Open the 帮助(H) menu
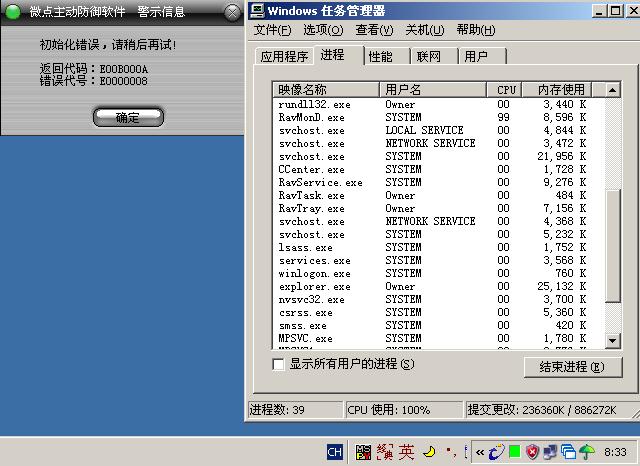 pos(476,30)
